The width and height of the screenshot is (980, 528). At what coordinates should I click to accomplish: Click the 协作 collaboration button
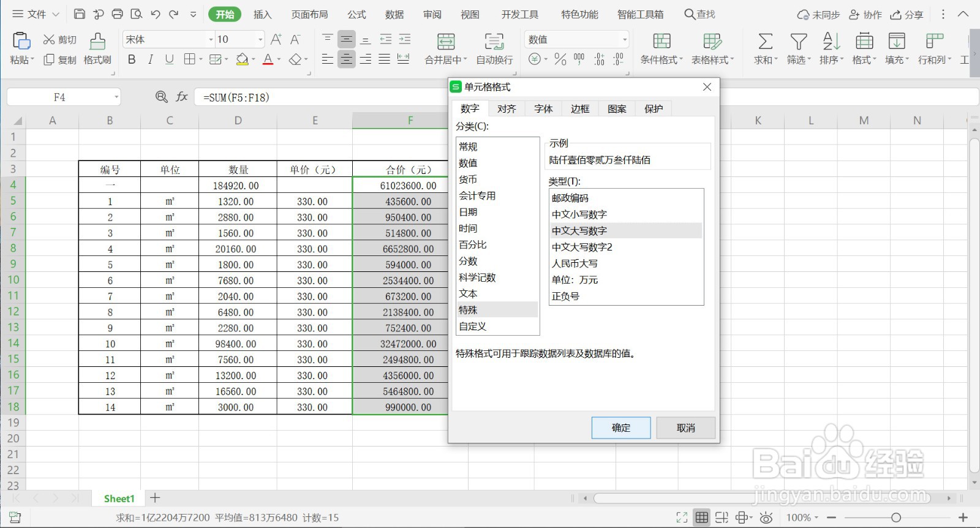(865, 14)
